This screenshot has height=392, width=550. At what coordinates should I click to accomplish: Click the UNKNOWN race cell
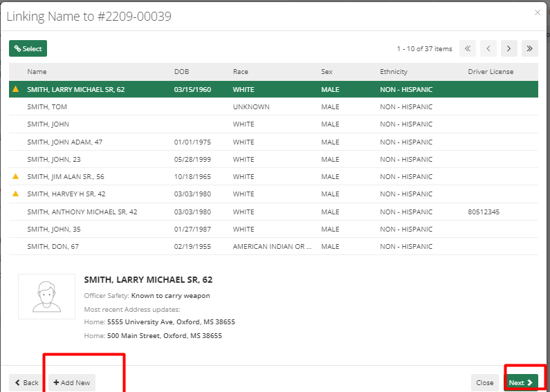[251, 106]
